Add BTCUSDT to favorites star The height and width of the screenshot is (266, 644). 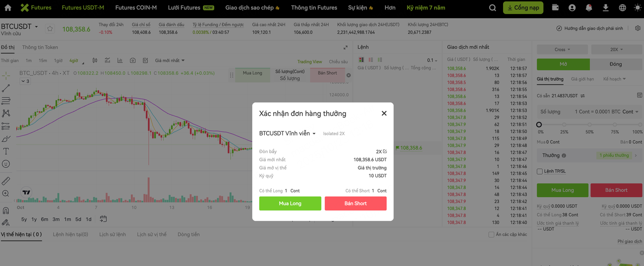point(49,29)
